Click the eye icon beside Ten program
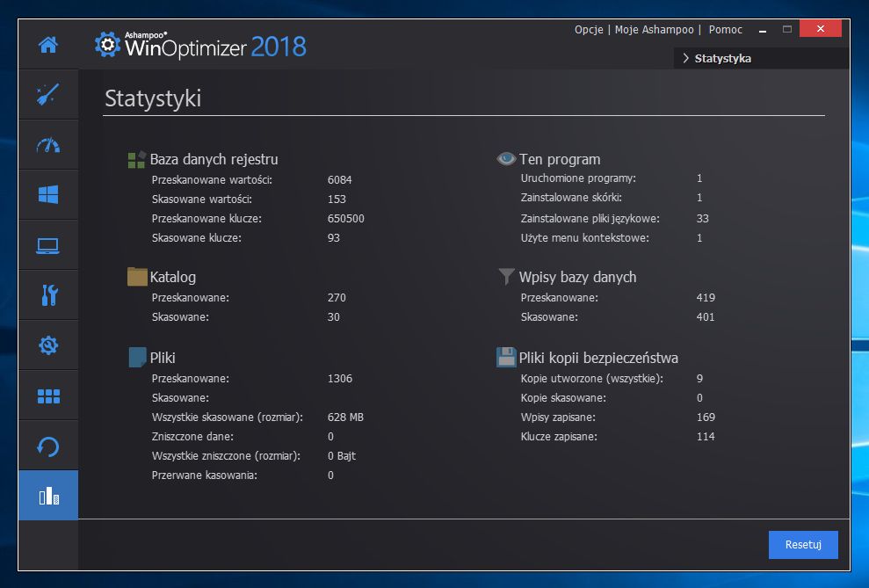This screenshot has height=588, width=869. [506, 159]
